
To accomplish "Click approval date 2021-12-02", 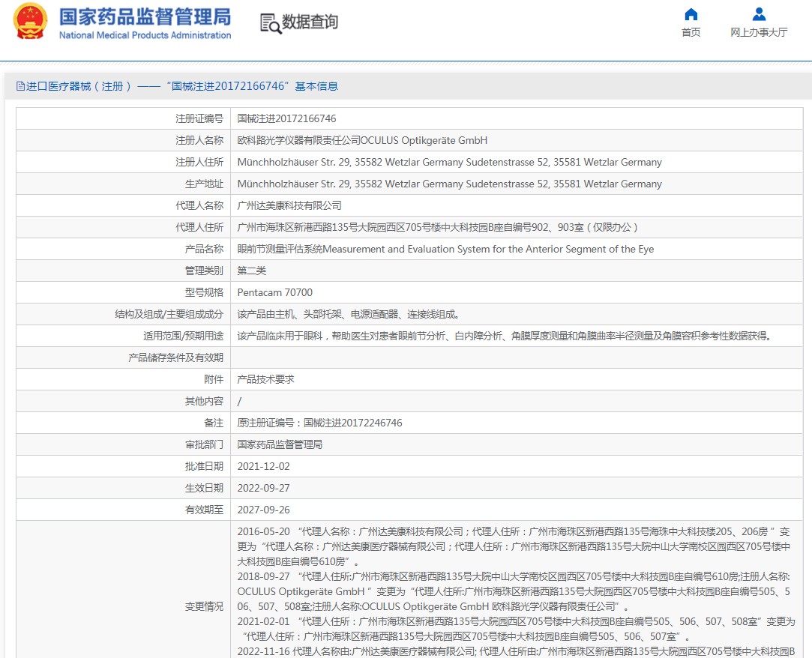I will [x=264, y=466].
